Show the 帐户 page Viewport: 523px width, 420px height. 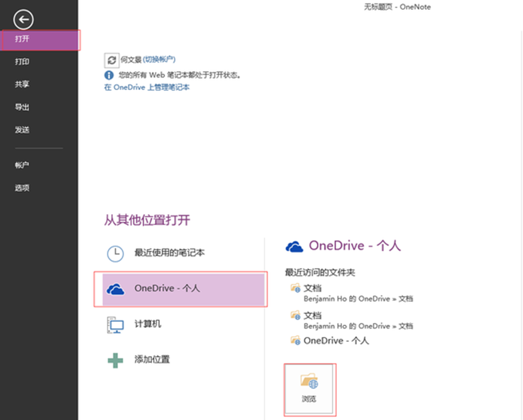click(22, 165)
